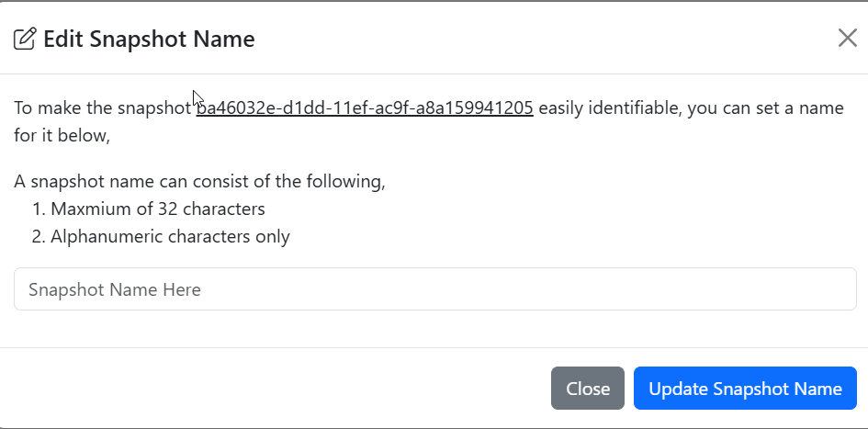Click list number 2 marker

(38, 236)
